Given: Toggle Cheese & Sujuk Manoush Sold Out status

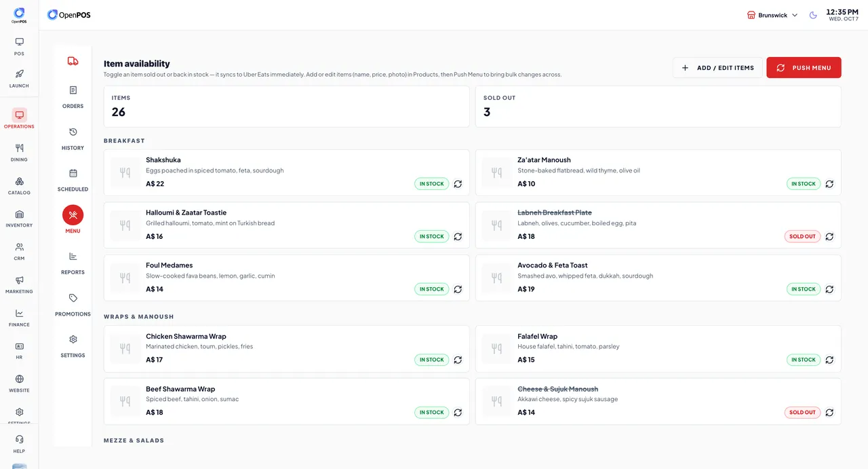Looking at the screenshot, I should point(802,412).
